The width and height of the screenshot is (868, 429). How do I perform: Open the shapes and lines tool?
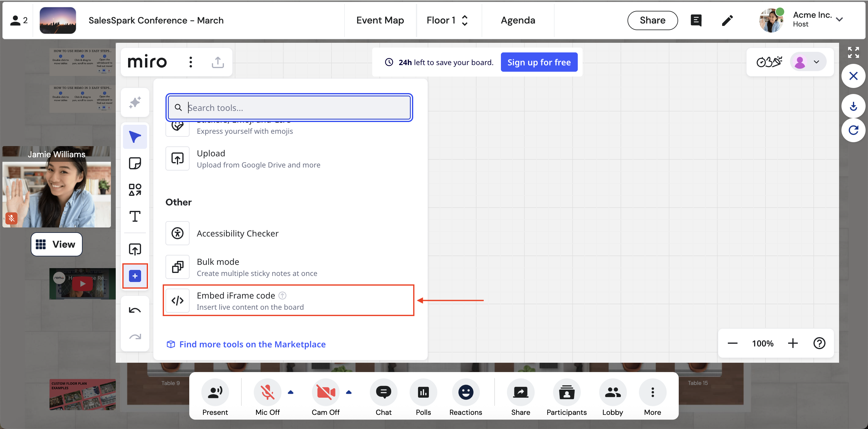click(x=135, y=189)
